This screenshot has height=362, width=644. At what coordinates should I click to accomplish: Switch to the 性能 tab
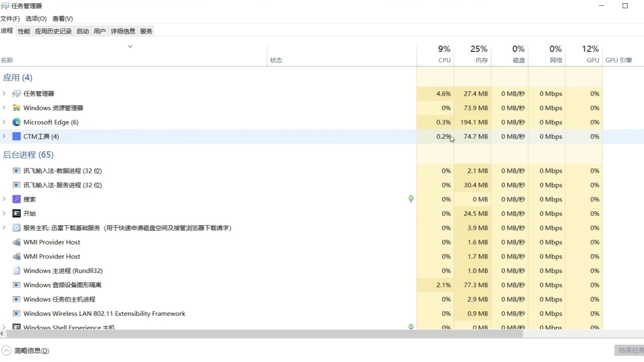[24, 31]
